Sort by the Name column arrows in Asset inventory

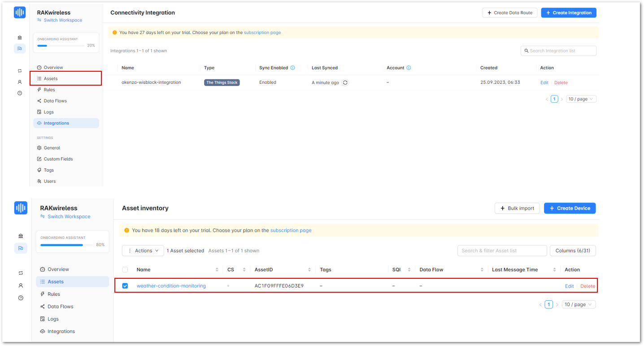217,269
